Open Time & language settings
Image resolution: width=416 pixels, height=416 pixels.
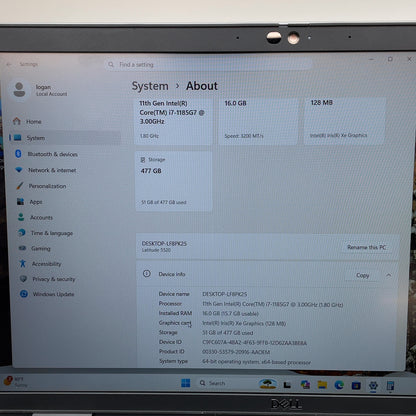pos(46,233)
